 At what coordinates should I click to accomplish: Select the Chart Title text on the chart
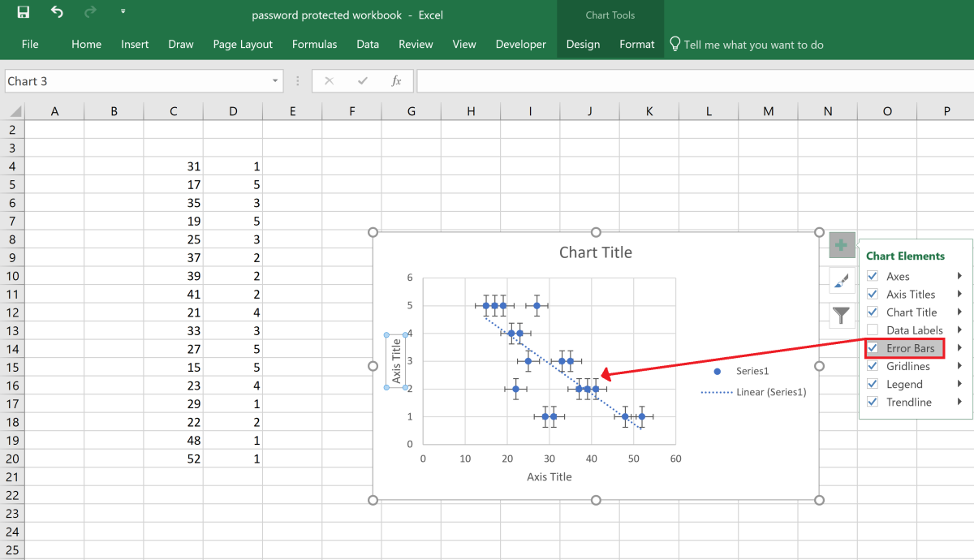pos(596,252)
